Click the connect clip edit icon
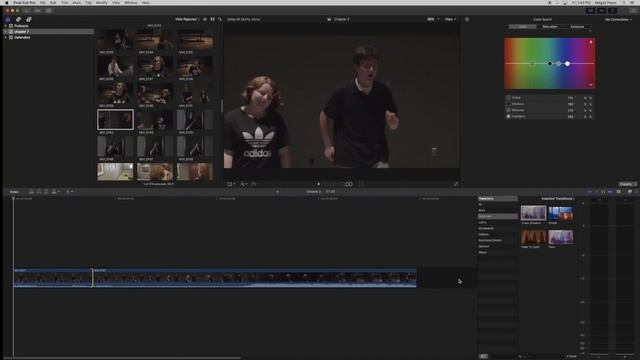The height and width of the screenshot is (360, 640). click(31, 192)
